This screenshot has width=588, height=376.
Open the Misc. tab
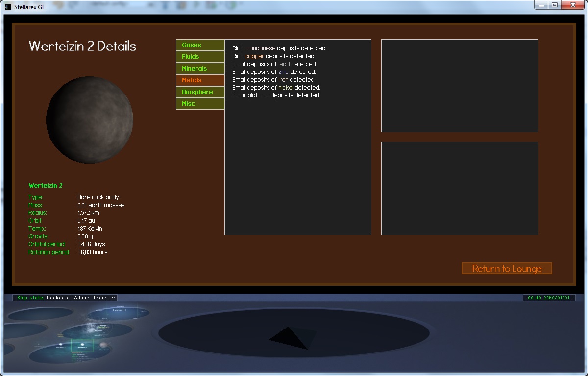[200, 104]
